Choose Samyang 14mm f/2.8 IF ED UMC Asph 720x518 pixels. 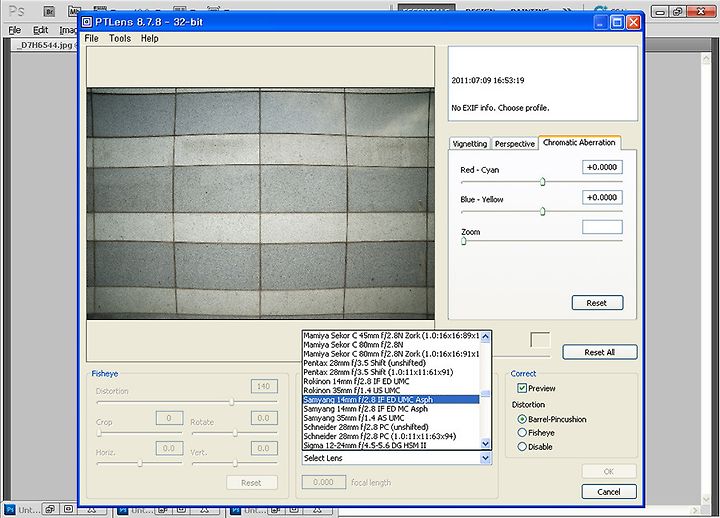click(391, 400)
